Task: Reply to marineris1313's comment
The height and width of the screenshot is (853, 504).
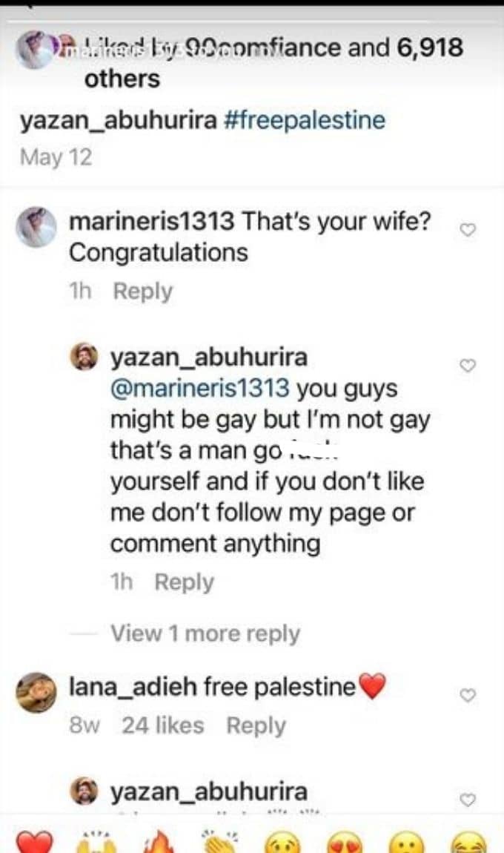Action: 143,292
